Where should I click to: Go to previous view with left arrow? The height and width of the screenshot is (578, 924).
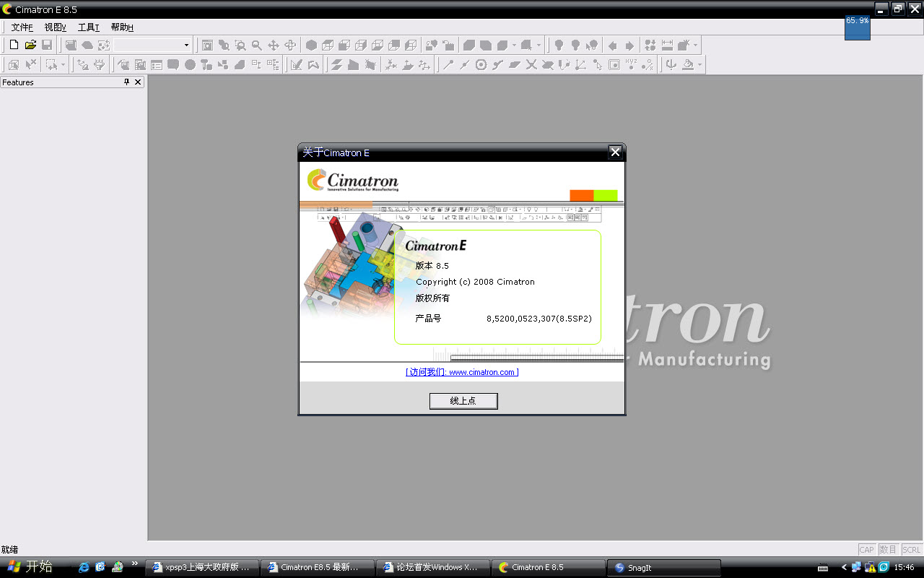click(613, 45)
